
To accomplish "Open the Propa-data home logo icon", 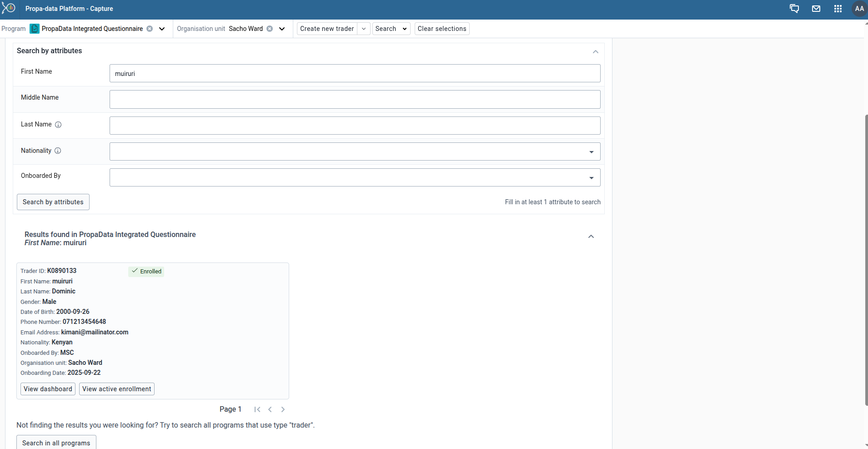I will [x=9, y=8].
